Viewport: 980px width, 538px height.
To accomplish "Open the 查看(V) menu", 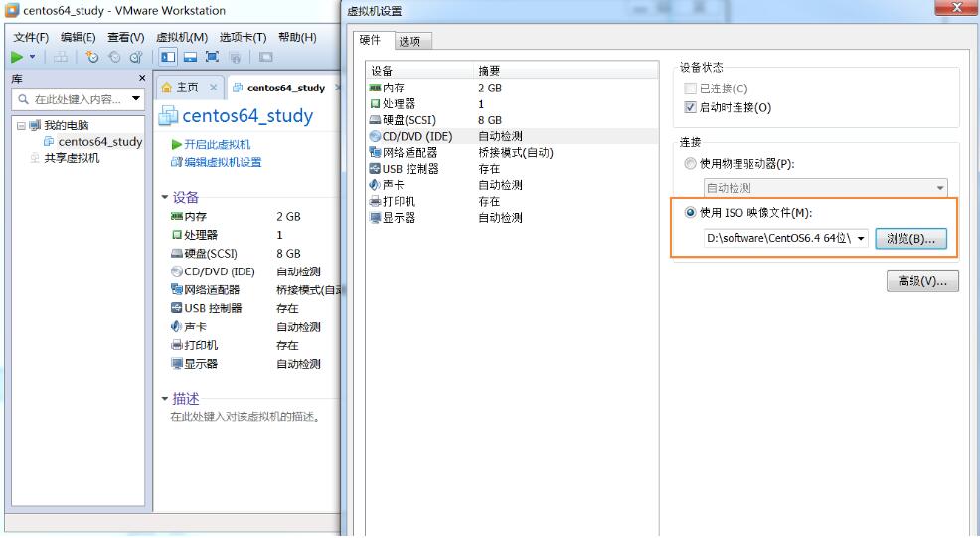I will click(126, 37).
